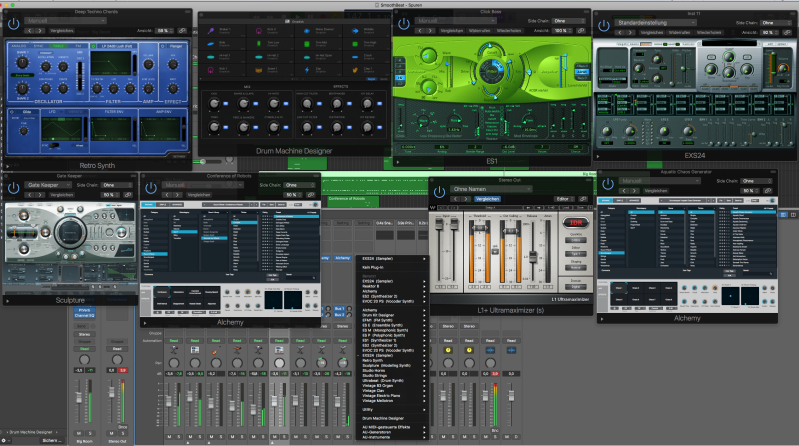This screenshot has width=799, height=446.
Task: Change Retro Synth Ansicht zoom percentage
Action: [x=164, y=31]
